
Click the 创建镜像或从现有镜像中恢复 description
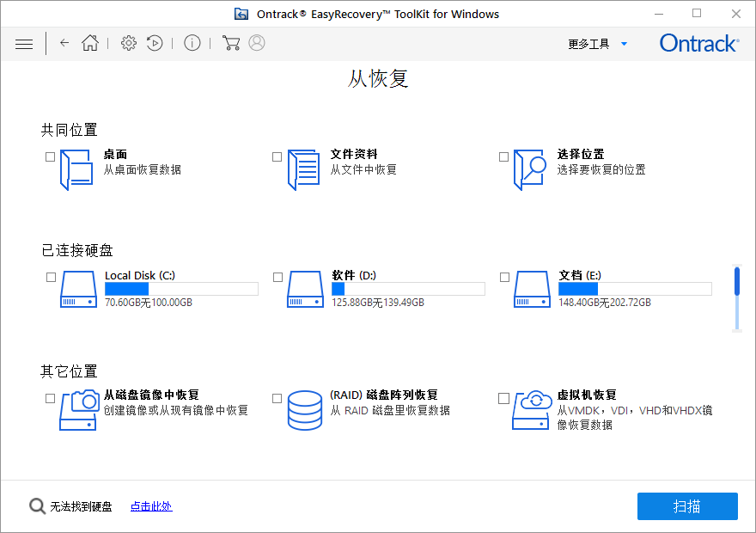coord(176,410)
